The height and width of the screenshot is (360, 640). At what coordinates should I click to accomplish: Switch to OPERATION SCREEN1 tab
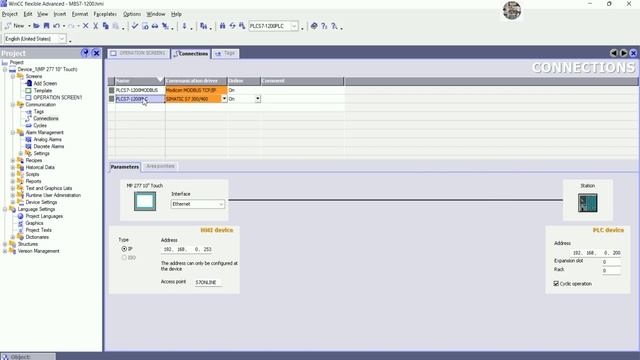[x=138, y=53]
